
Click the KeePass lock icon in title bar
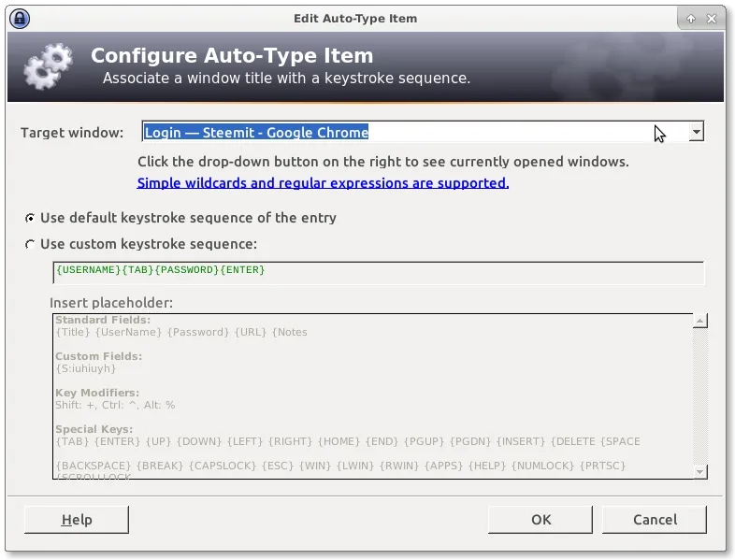[x=19, y=18]
